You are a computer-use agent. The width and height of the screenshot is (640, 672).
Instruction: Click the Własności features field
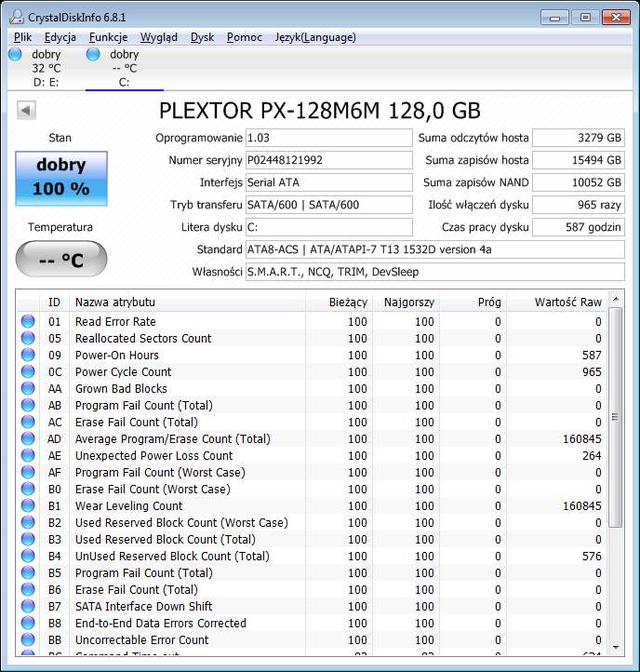434,271
